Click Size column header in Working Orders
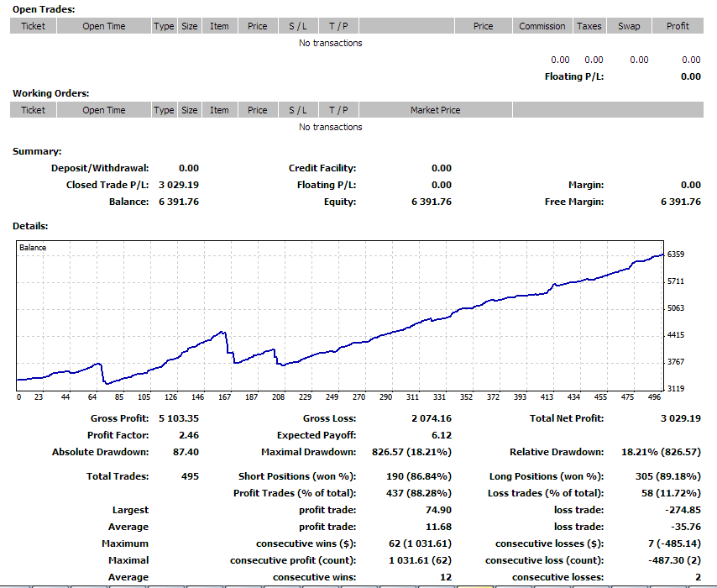This screenshot has height=588, width=717. coord(190,110)
